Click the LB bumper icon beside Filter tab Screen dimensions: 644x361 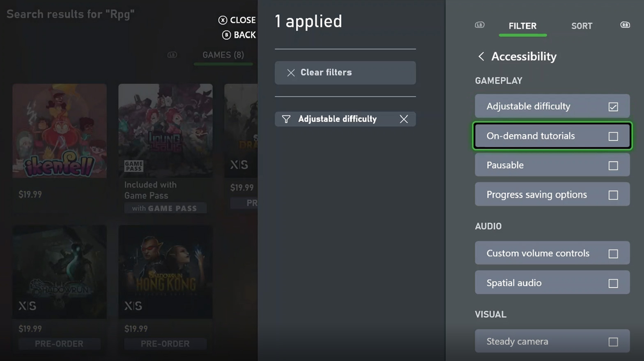(x=479, y=25)
